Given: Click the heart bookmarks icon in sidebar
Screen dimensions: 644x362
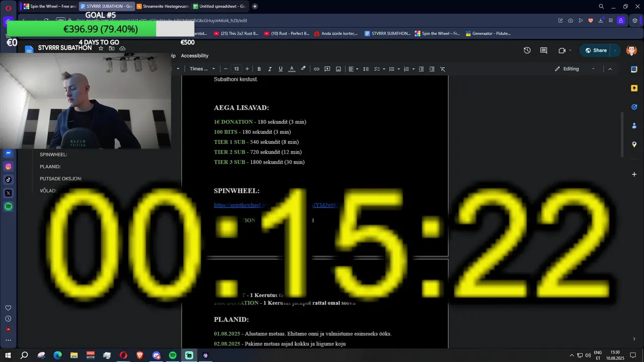Looking at the screenshot, I should pos(8,308).
